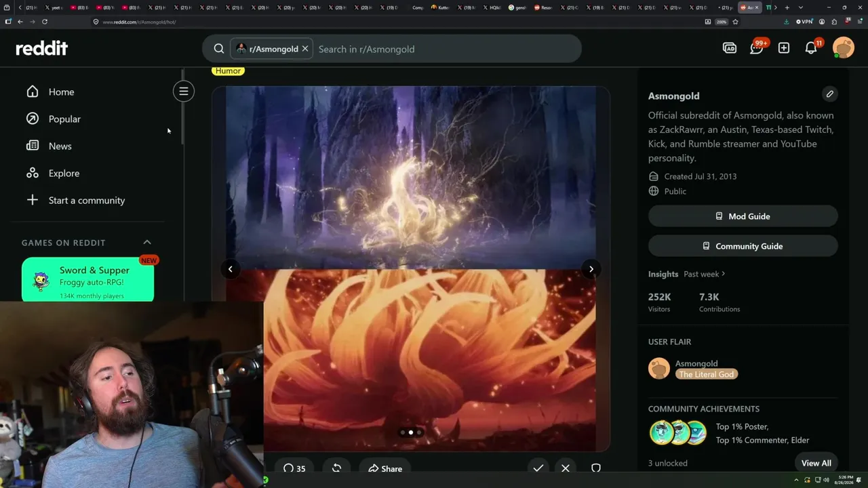The width and height of the screenshot is (868, 488).
Task: Click Start a community
Action: [87, 200]
